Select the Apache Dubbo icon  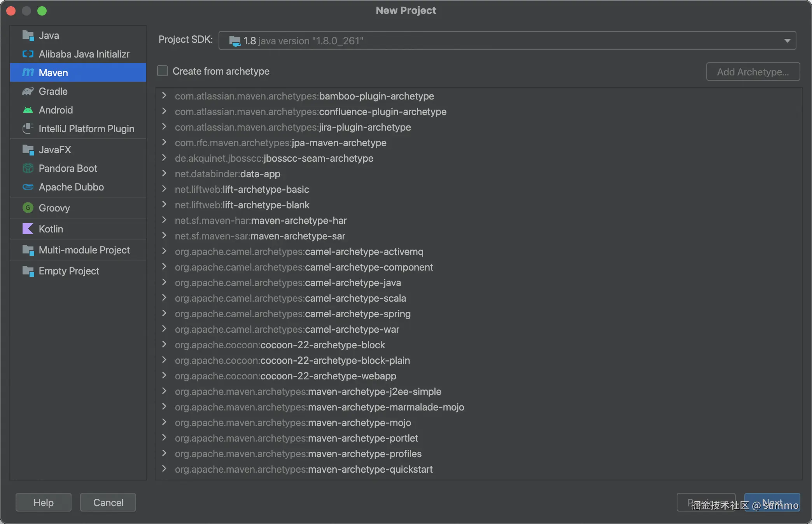pyautogui.click(x=28, y=187)
